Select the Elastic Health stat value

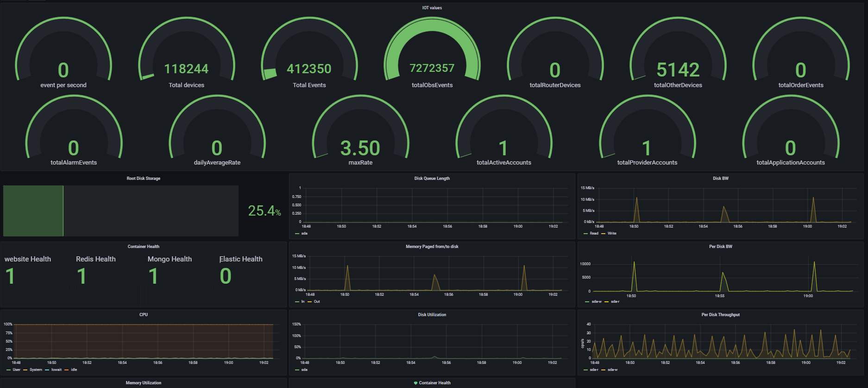pyautogui.click(x=226, y=277)
